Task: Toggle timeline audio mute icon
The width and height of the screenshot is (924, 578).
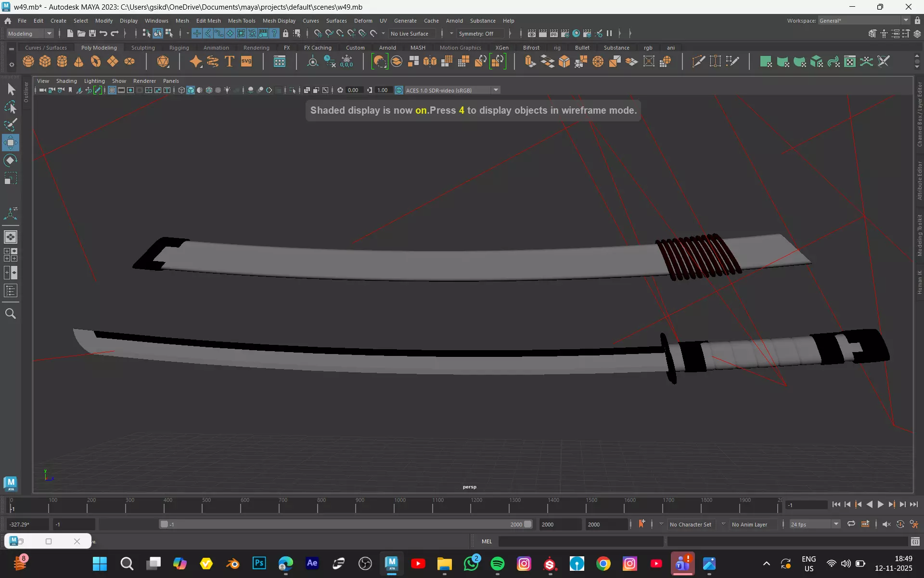Action: [x=886, y=524]
